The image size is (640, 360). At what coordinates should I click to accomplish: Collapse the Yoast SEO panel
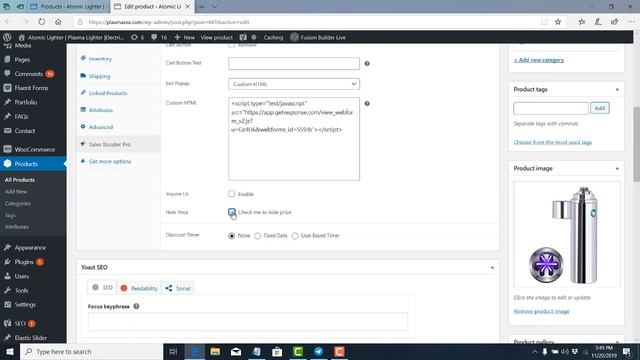492,267
